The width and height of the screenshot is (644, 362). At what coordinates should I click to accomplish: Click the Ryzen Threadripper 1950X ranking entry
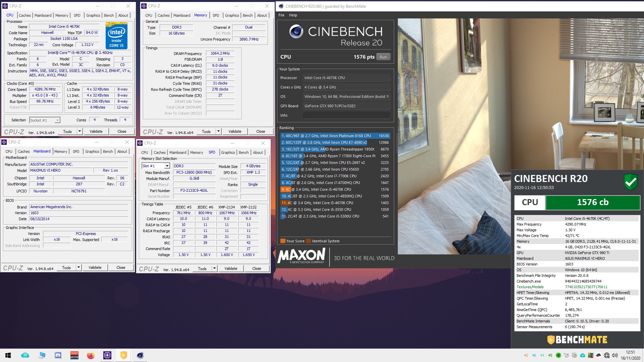(x=335, y=149)
